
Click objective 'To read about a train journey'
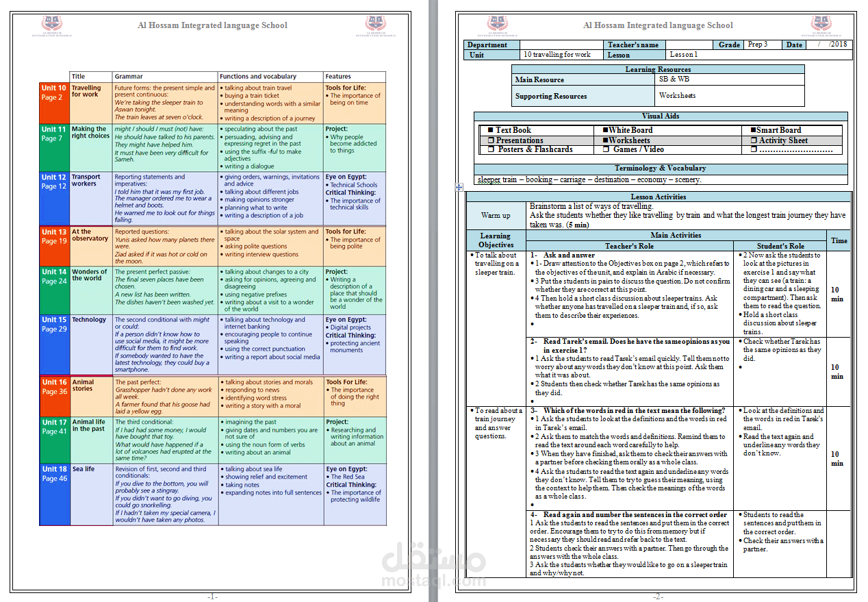pyautogui.click(x=496, y=423)
